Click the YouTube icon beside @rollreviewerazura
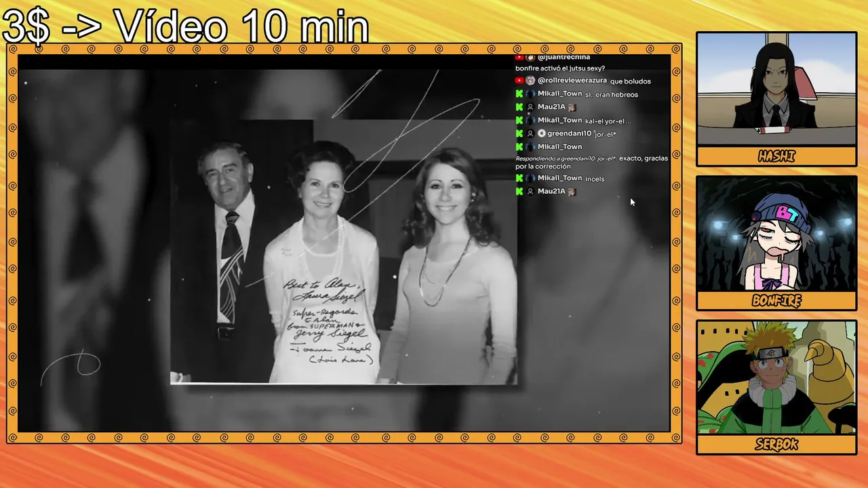This screenshot has width=868, height=488. point(519,81)
